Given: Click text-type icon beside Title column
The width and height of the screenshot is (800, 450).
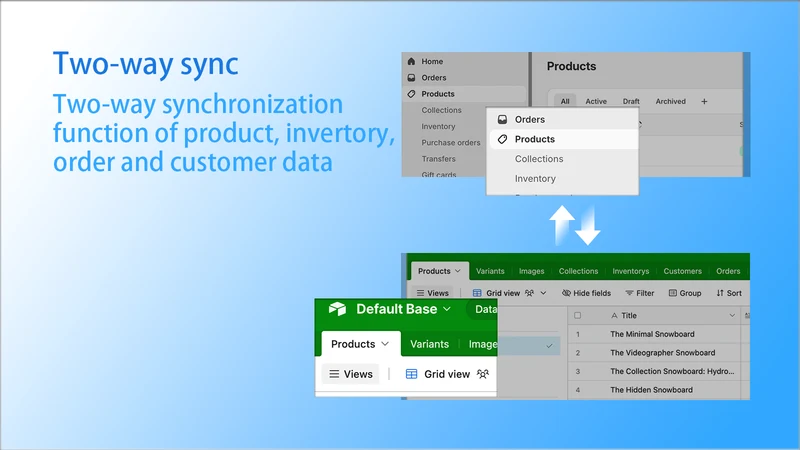Looking at the screenshot, I should (x=614, y=316).
